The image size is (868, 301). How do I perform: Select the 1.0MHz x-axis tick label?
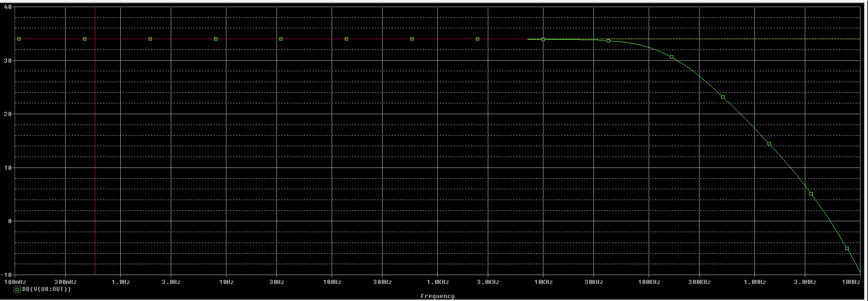[754, 282]
